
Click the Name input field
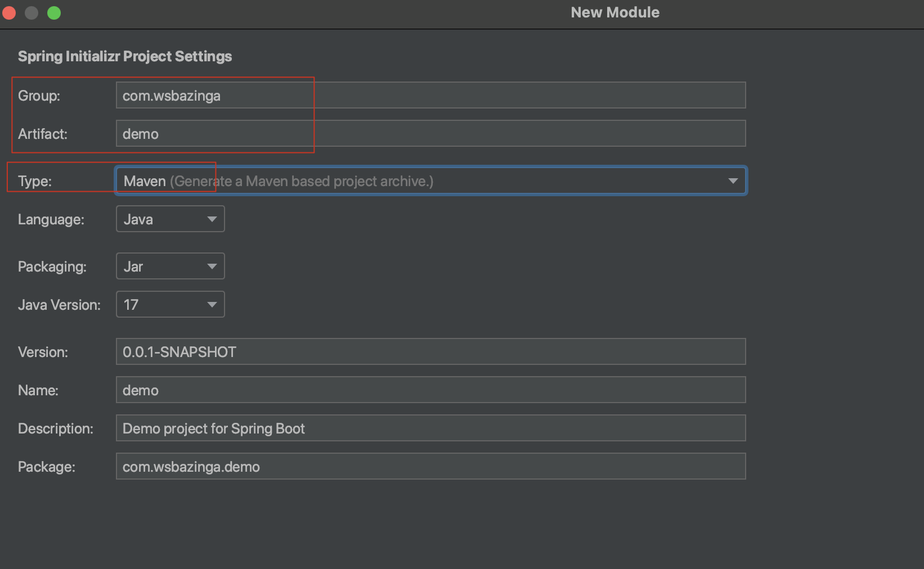(430, 390)
